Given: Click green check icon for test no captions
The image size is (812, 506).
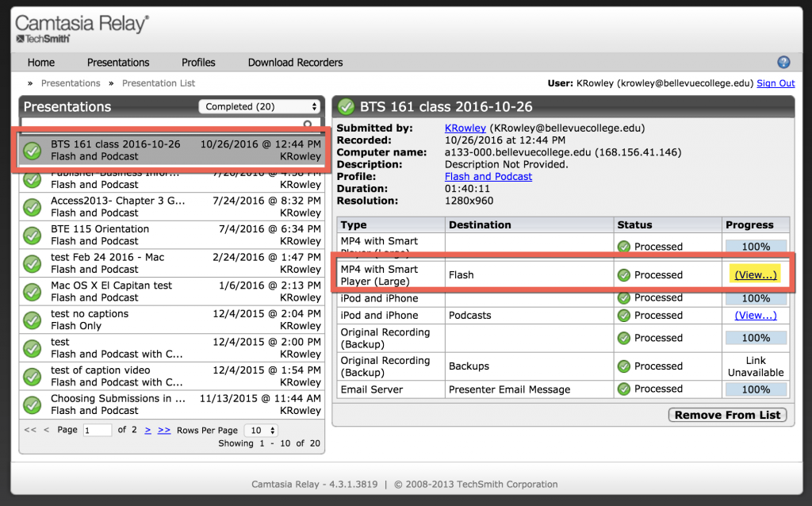Looking at the screenshot, I should pyautogui.click(x=33, y=320).
